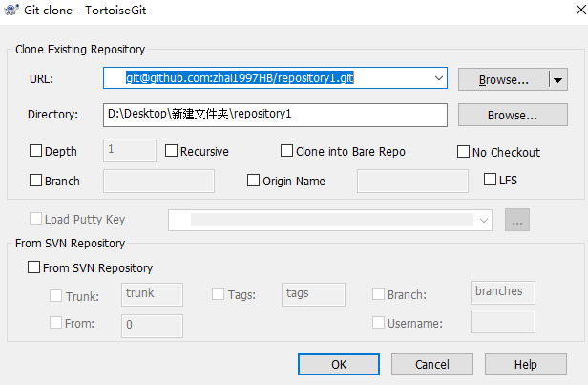Click the From revision field showing 0
The image size is (588, 385).
tap(152, 326)
